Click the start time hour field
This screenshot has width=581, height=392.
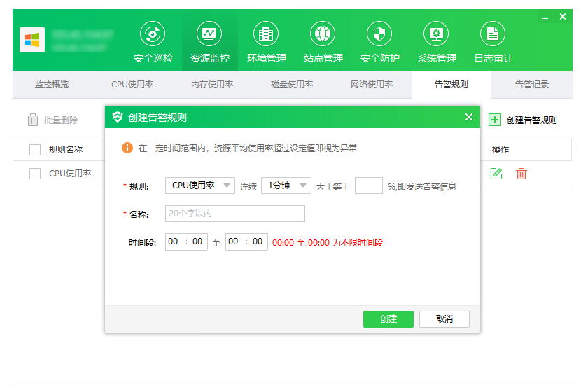pyautogui.click(x=173, y=241)
